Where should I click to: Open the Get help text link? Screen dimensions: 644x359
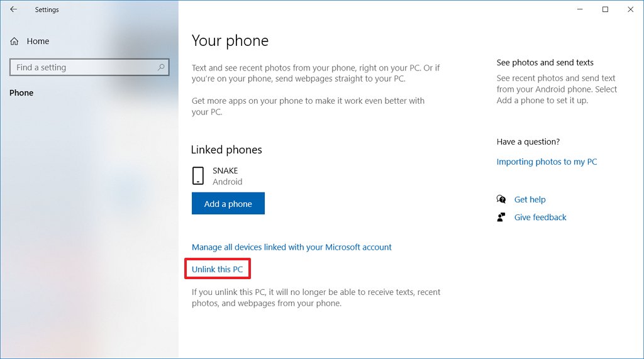click(530, 199)
